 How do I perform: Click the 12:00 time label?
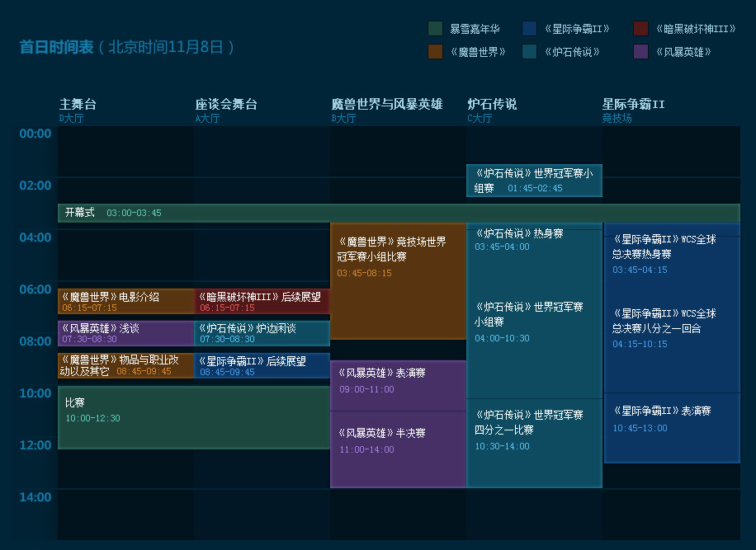pos(35,445)
